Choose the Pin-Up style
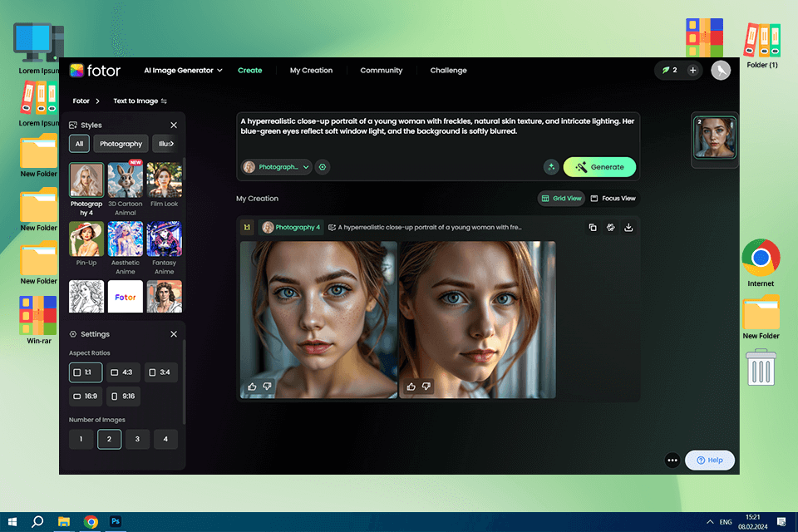 pyautogui.click(x=86, y=239)
